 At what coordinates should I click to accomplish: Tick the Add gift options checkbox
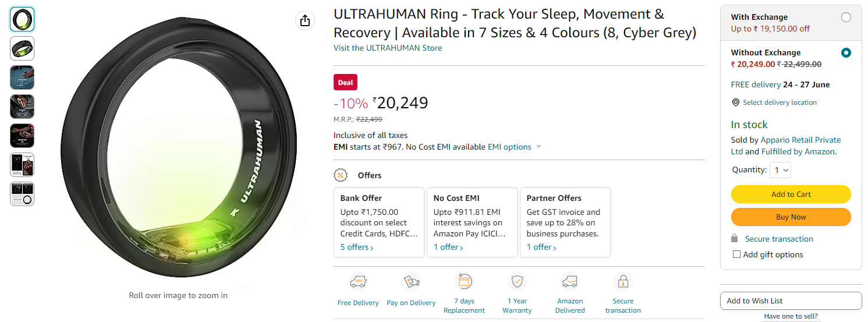coord(737,254)
